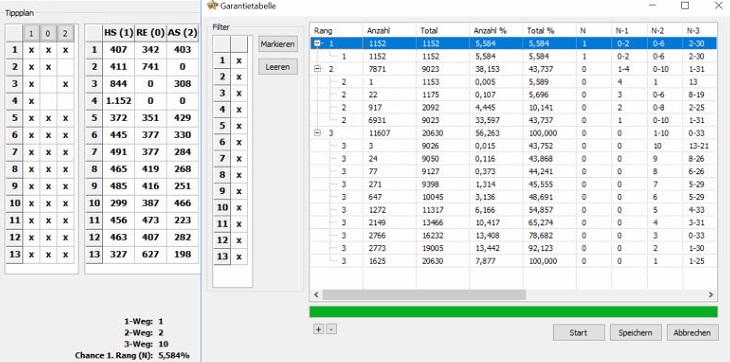
Task: Select the Rang 3 row with Anzahl 271
Action: 514,184
